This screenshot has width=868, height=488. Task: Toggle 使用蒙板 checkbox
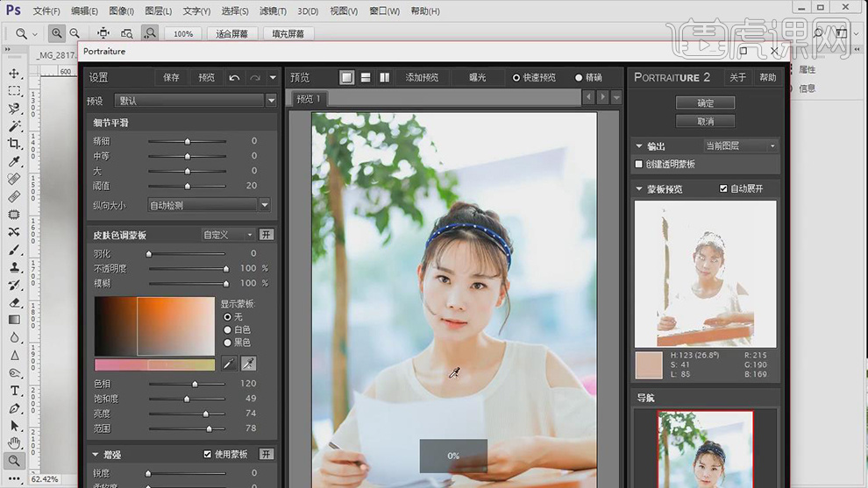207,454
